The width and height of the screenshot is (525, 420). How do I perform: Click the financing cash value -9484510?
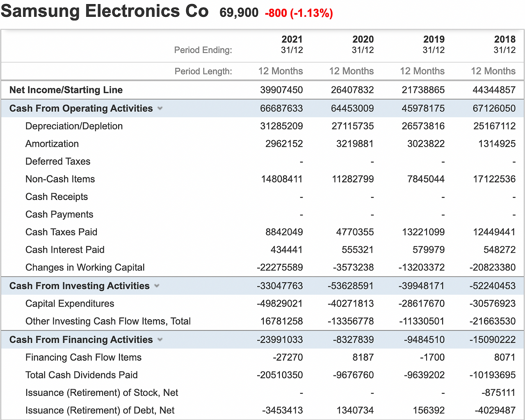tap(425, 339)
